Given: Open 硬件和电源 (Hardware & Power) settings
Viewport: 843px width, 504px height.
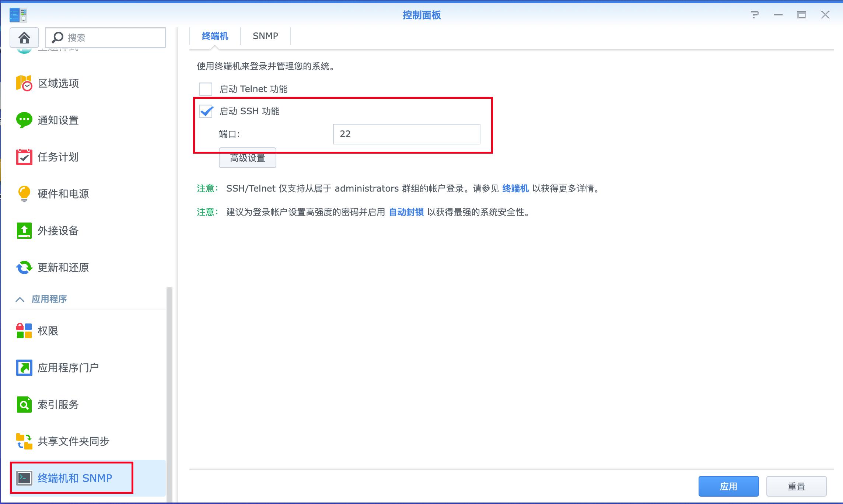Looking at the screenshot, I should click(x=63, y=194).
